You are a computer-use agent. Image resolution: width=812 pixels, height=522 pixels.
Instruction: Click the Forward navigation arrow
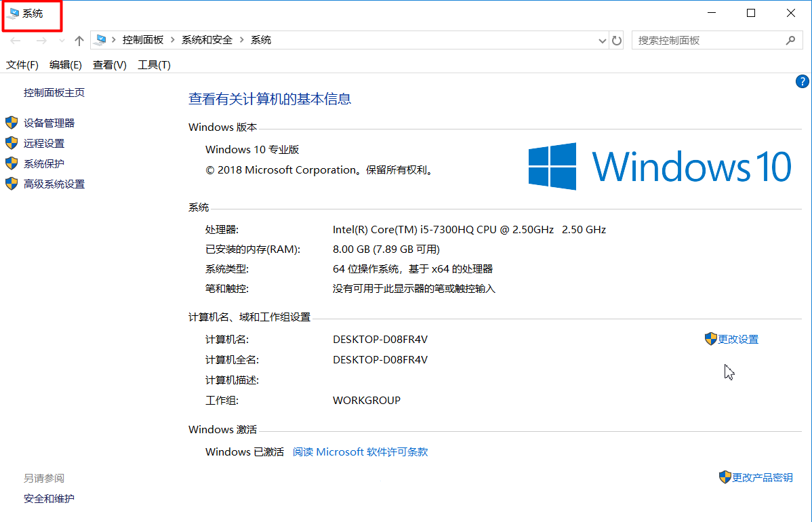point(41,41)
